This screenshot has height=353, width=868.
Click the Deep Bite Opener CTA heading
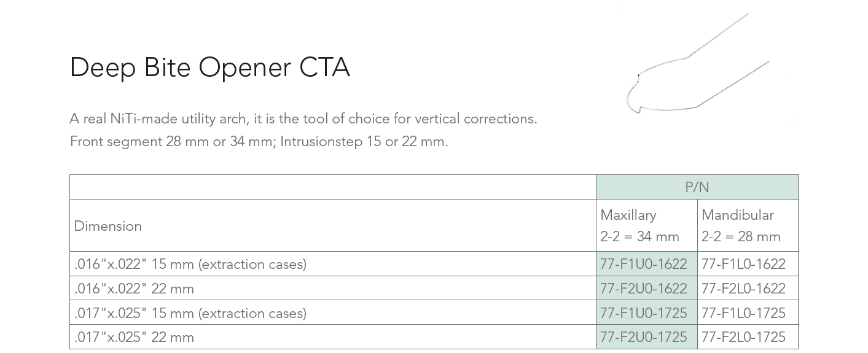coord(209,67)
